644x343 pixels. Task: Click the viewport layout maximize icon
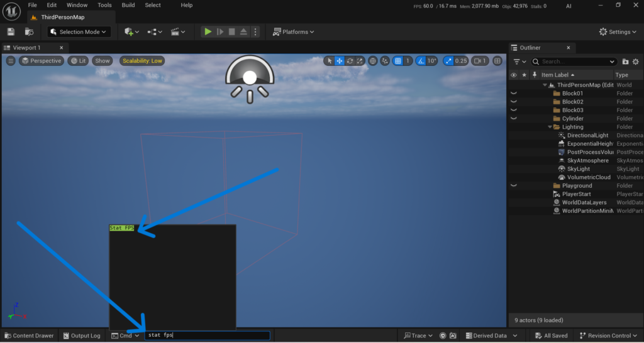(497, 61)
